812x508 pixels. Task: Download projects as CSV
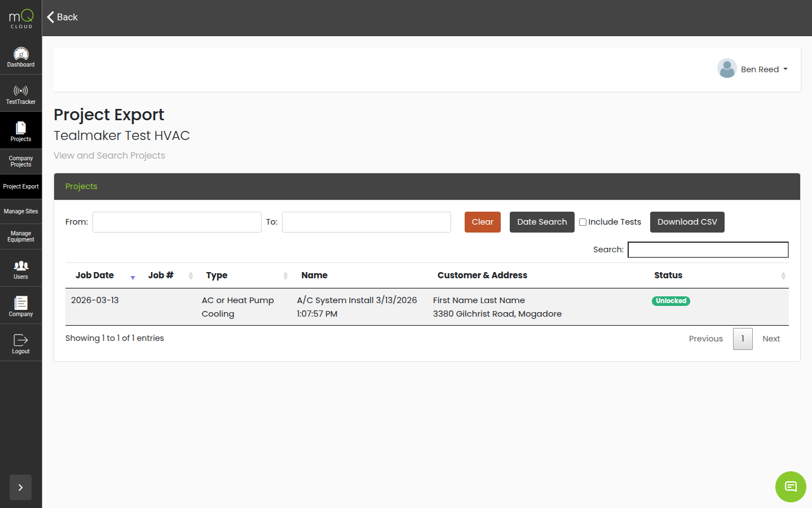687,222
